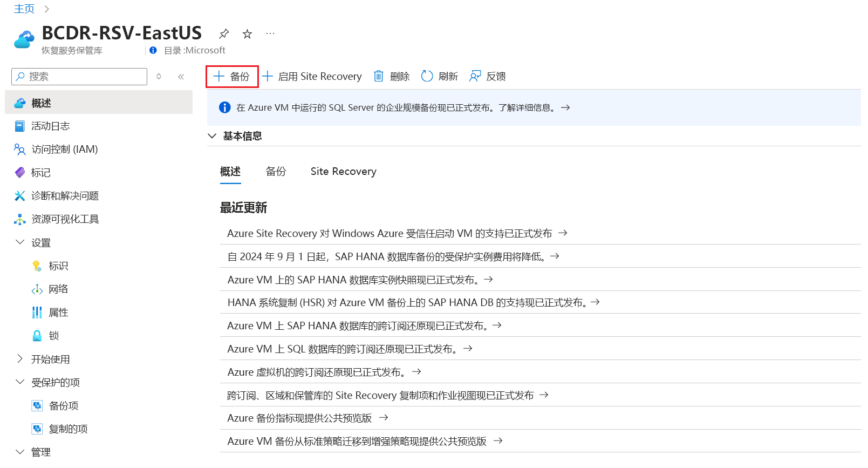Viewport: 868px width, 468px height.
Task: Collapse the sidebar with the double chevron
Action: (181, 77)
